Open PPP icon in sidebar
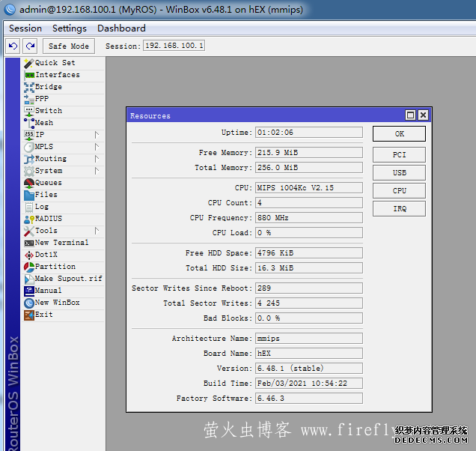The width and height of the screenshot is (476, 451). [x=29, y=99]
